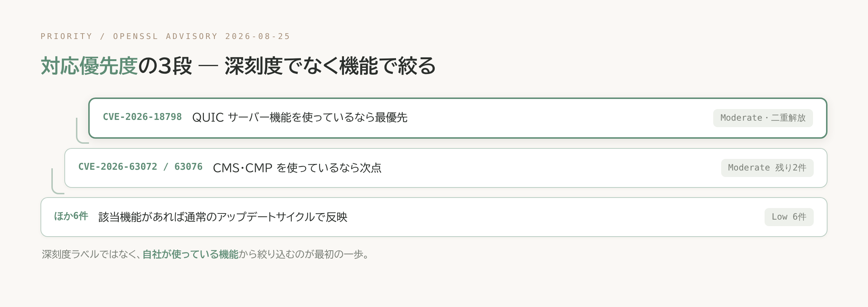This screenshot has height=307, width=868.
Task: Click the CVE-2026-18798 identifier
Action: click(x=142, y=117)
